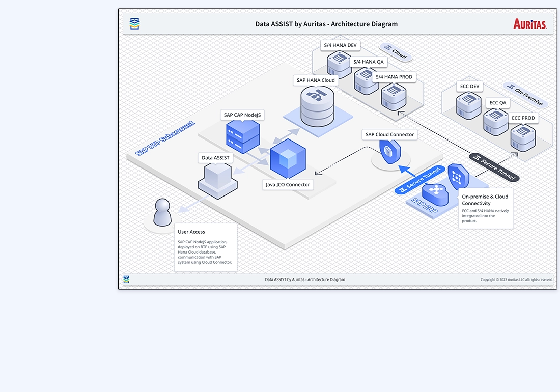Click the blue Java JCO Connector cube
This screenshot has height=392, width=560.
288,158
